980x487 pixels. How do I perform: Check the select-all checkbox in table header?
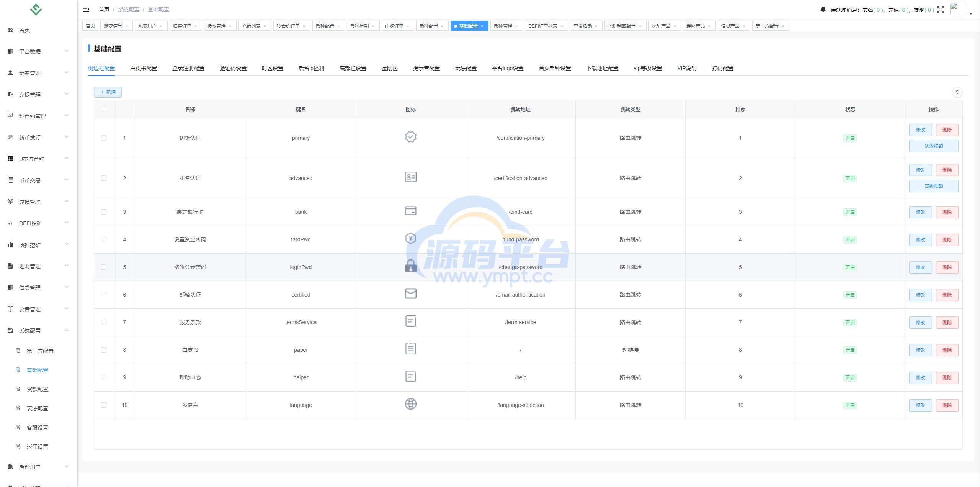pos(105,109)
